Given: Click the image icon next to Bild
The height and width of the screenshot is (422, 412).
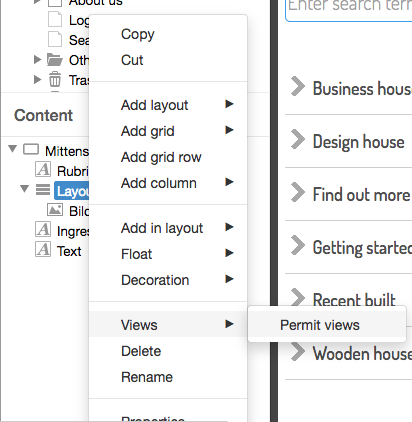Looking at the screenshot, I should point(55,210).
